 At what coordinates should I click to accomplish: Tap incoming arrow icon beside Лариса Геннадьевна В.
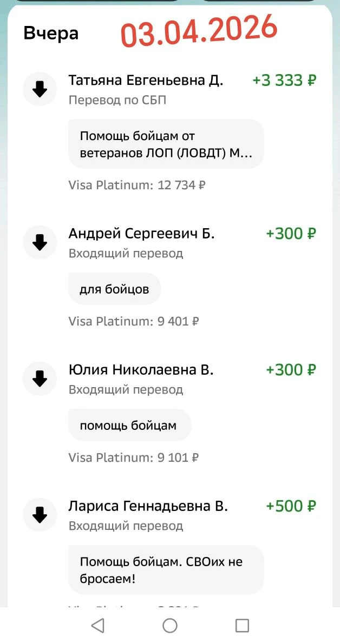[40, 515]
